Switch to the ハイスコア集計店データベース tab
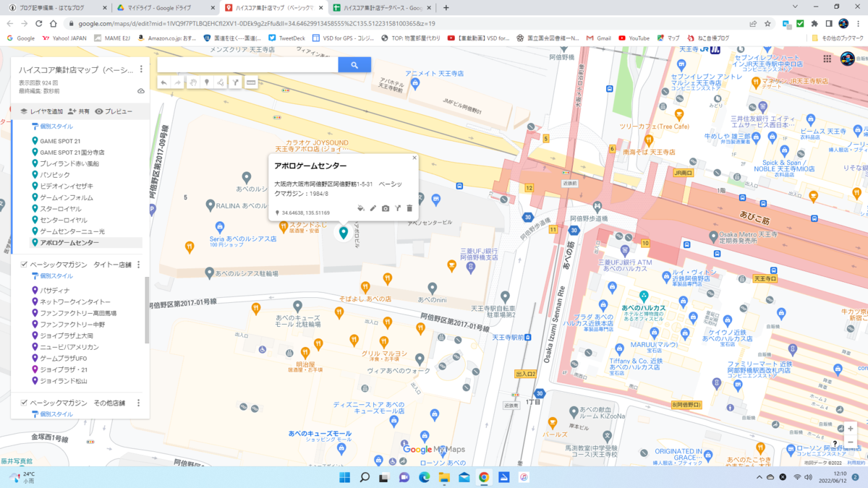Image resolution: width=868 pixels, height=488 pixels. point(380,8)
